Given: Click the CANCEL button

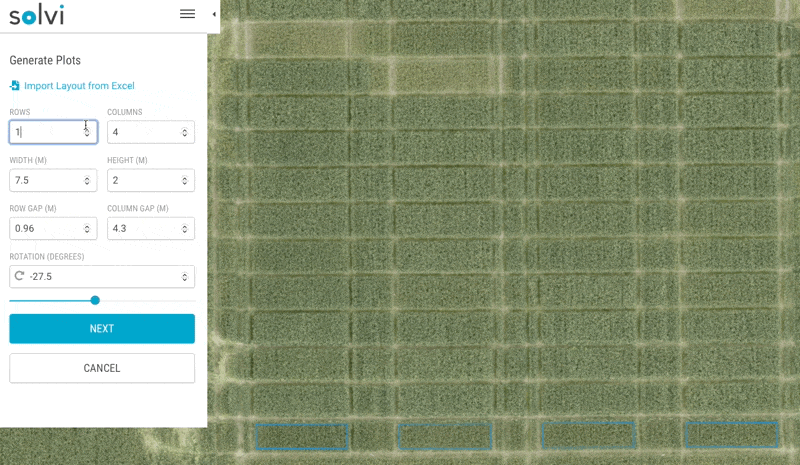Looking at the screenshot, I should (102, 368).
